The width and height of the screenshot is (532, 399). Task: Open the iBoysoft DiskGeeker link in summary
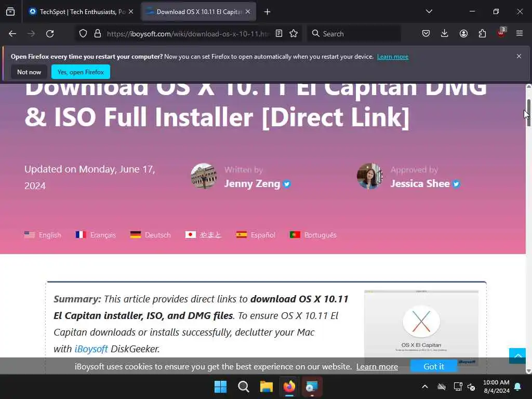coord(91,349)
